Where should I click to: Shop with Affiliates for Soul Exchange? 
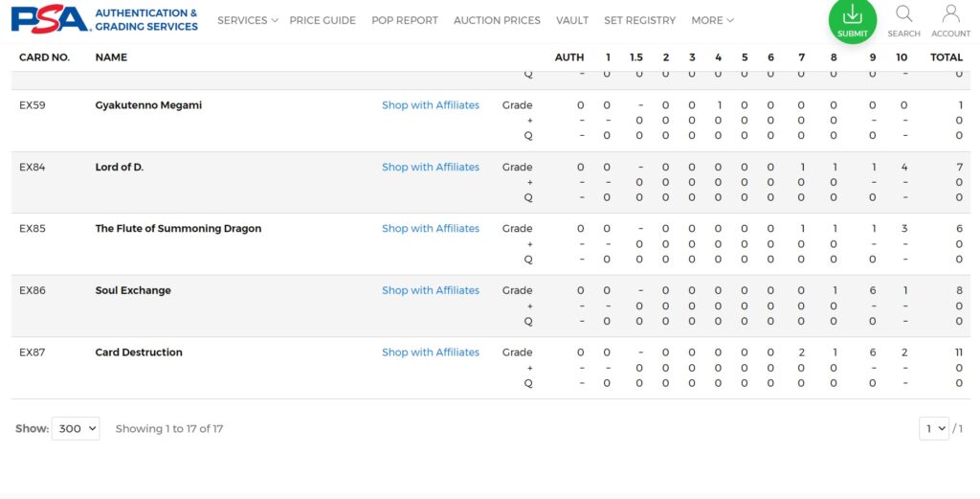tap(431, 290)
